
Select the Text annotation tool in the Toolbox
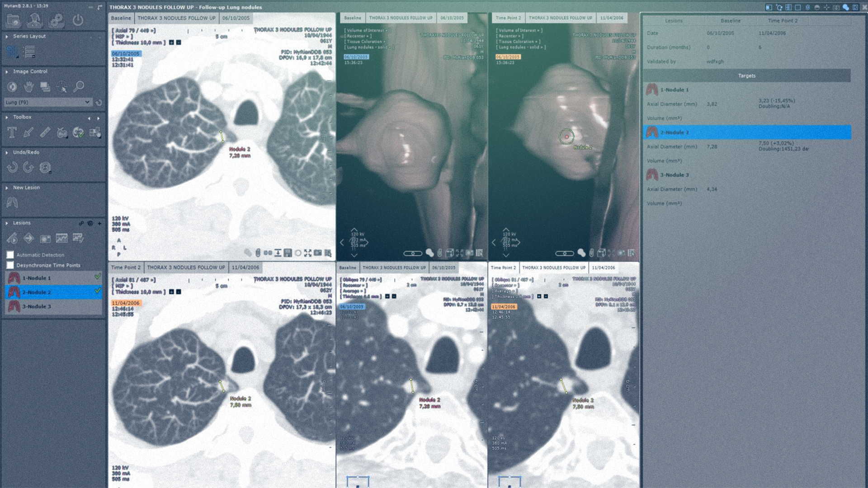12,132
